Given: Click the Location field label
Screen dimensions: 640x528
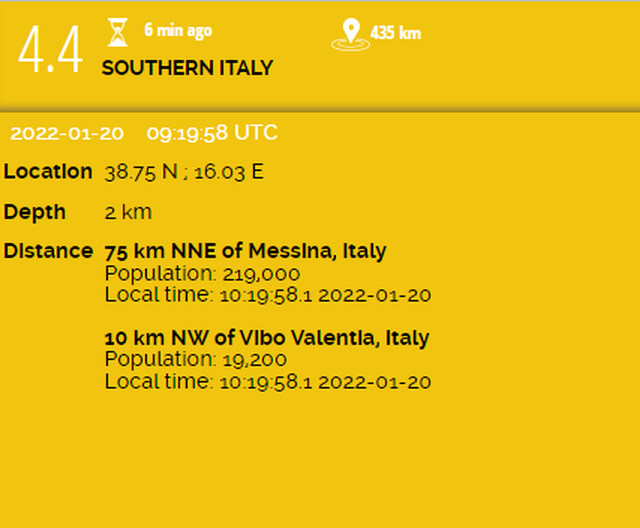Looking at the screenshot, I should tap(48, 171).
